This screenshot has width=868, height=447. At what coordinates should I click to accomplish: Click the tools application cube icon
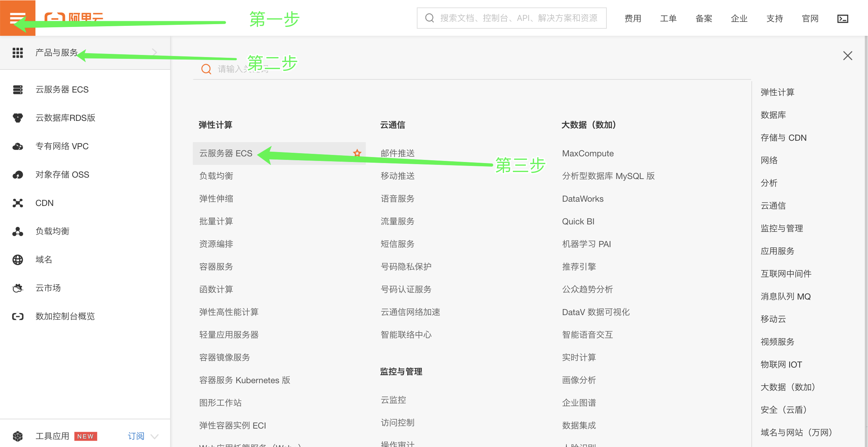(x=18, y=436)
